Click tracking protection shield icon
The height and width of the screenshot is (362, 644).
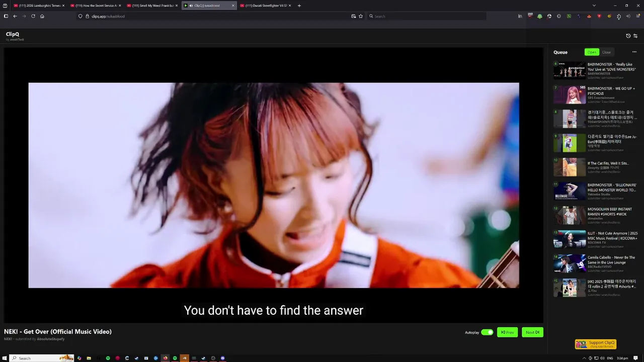(80, 16)
